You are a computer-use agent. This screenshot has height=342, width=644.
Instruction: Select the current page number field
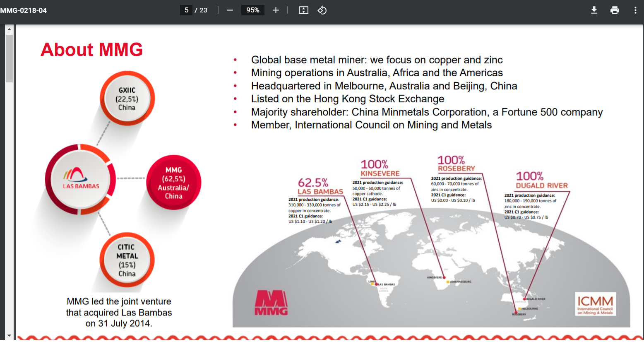click(186, 10)
